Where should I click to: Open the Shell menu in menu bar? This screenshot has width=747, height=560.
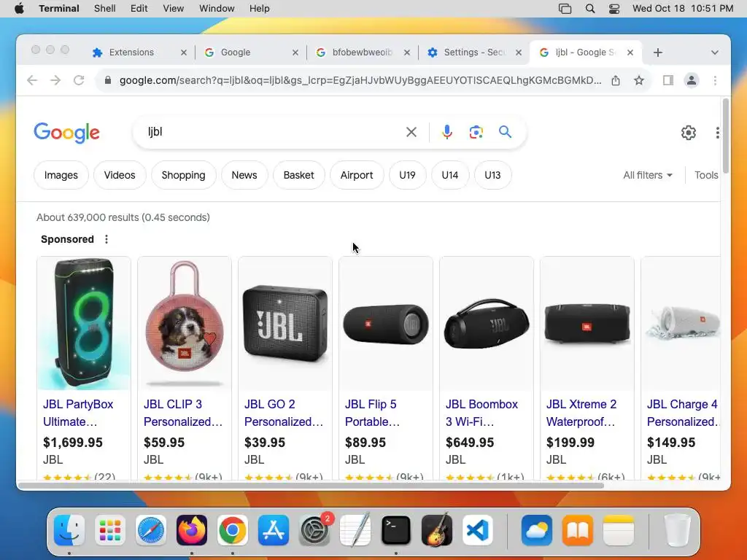click(x=104, y=9)
